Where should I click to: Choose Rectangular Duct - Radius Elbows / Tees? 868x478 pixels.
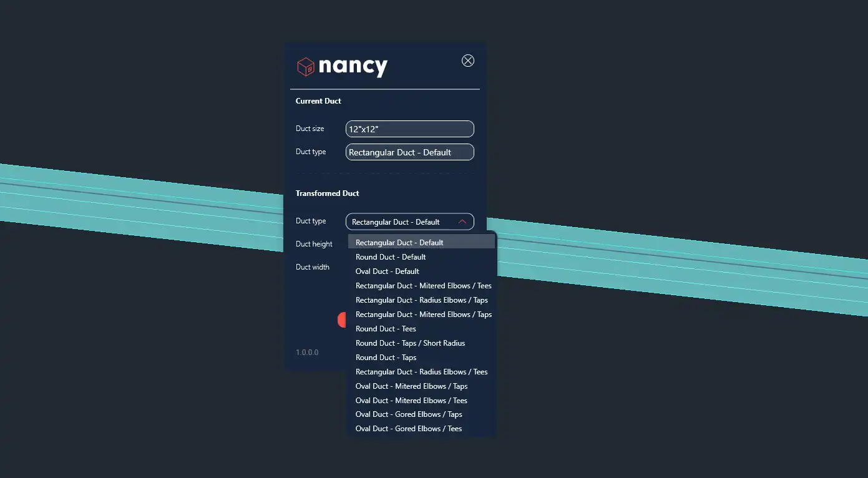click(421, 372)
